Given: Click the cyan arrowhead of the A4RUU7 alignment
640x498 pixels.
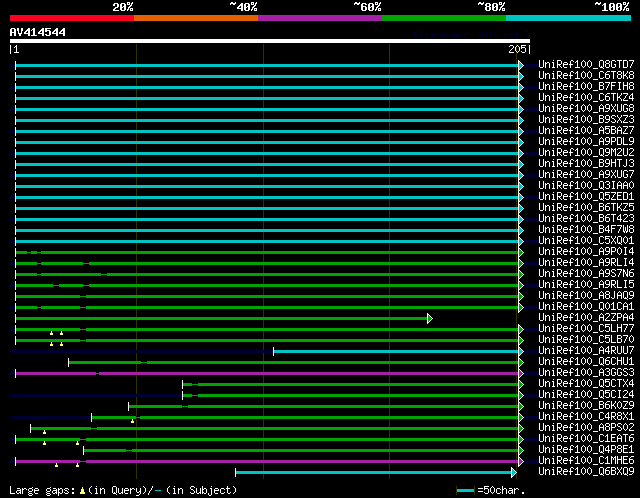Looking at the screenshot, I should tap(520, 351).
